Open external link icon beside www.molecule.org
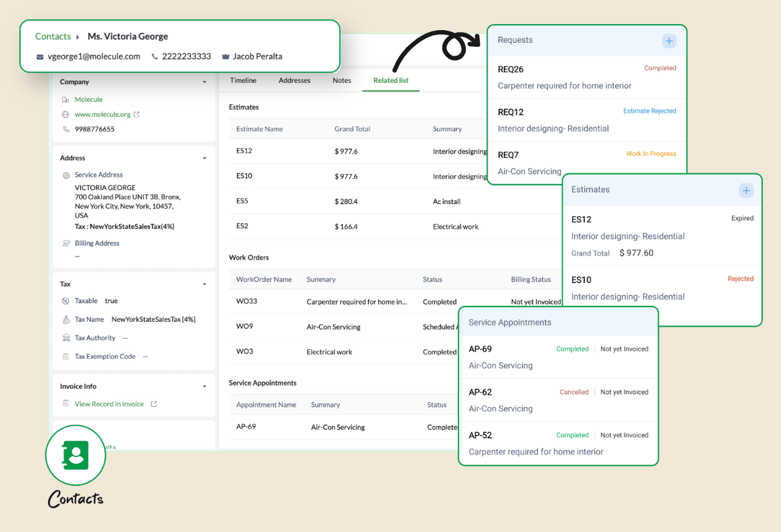This screenshot has height=532, width=781. (137, 114)
